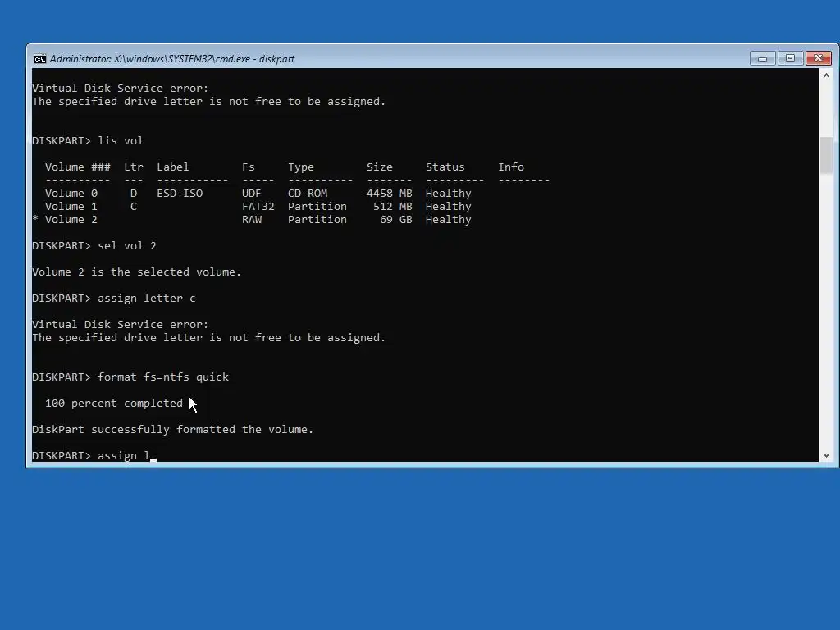Click the scrollbar up arrow

point(826,75)
